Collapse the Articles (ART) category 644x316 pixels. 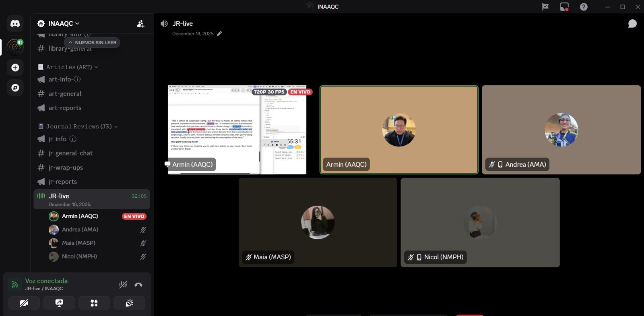(68, 67)
